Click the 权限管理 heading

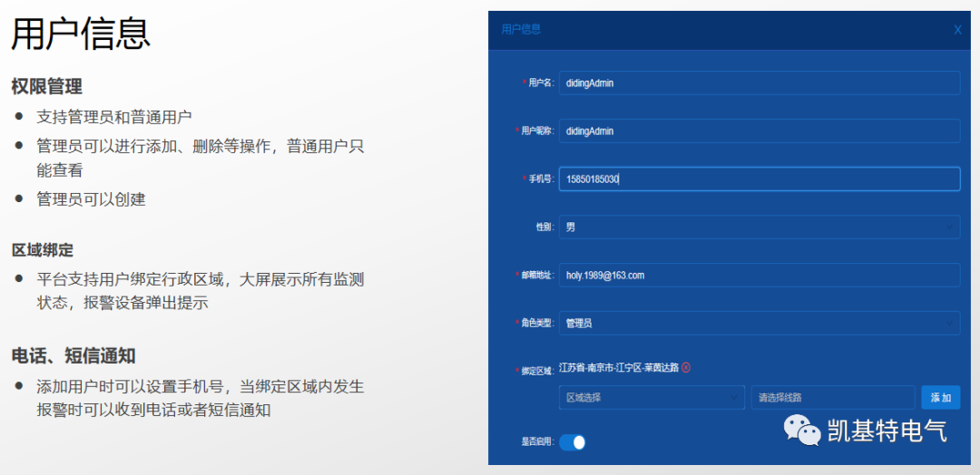pyautogui.click(x=47, y=86)
